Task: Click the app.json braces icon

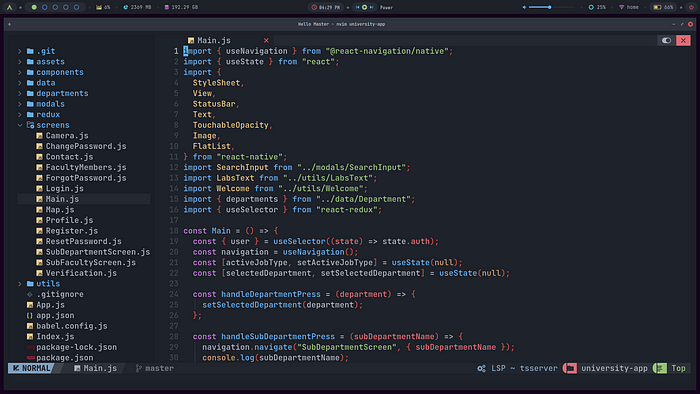Action: pyautogui.click(x=30, y=315)
